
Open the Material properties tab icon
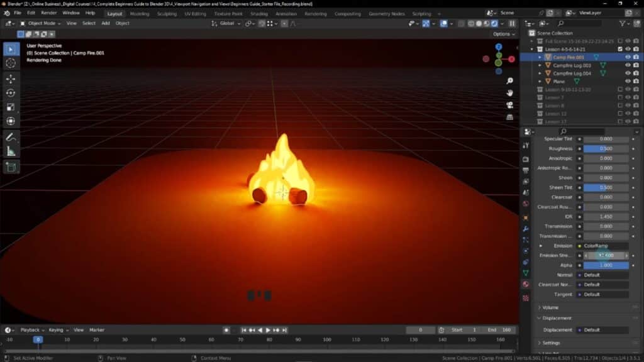526,284
